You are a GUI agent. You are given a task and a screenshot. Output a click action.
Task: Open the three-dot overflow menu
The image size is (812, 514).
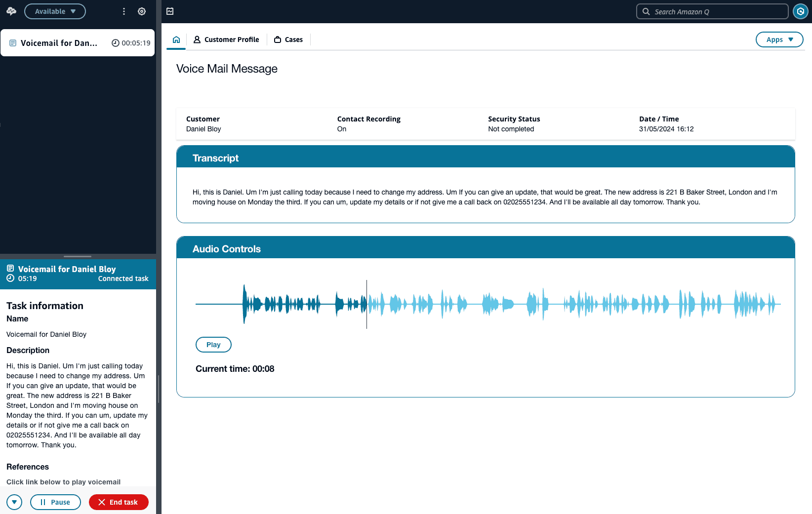[x=124, y=11]
